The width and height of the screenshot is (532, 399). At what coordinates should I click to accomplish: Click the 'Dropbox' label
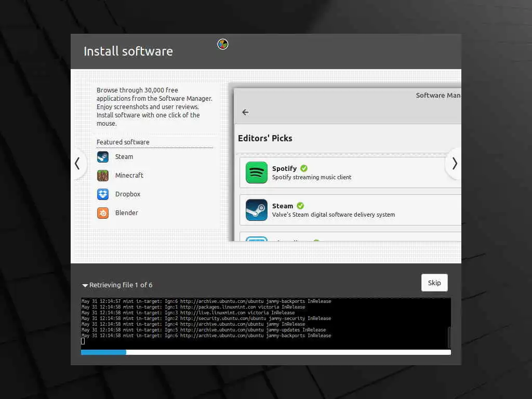pyautogui.click(x=128, y=194)
